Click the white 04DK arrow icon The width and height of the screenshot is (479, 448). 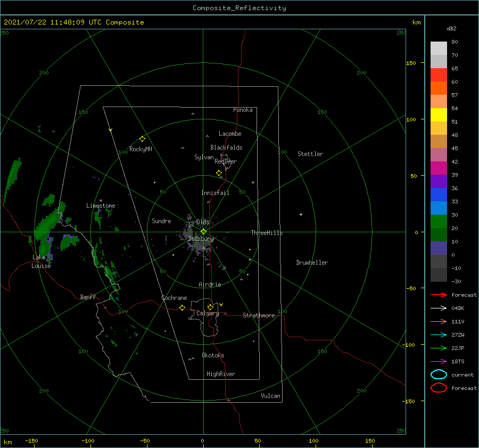439,308
